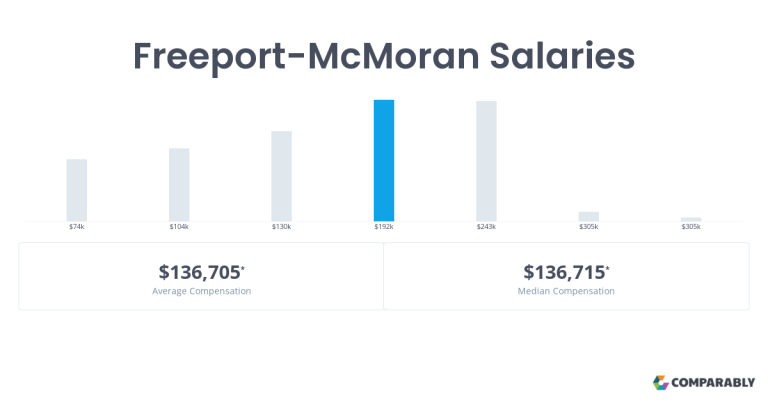768x403 pixels.
Task: Click the tall $243k salary bar
Action: (x=486, y=161)
